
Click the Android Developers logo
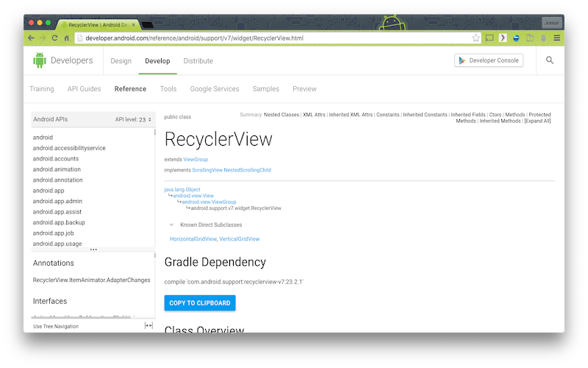point(62,60)
